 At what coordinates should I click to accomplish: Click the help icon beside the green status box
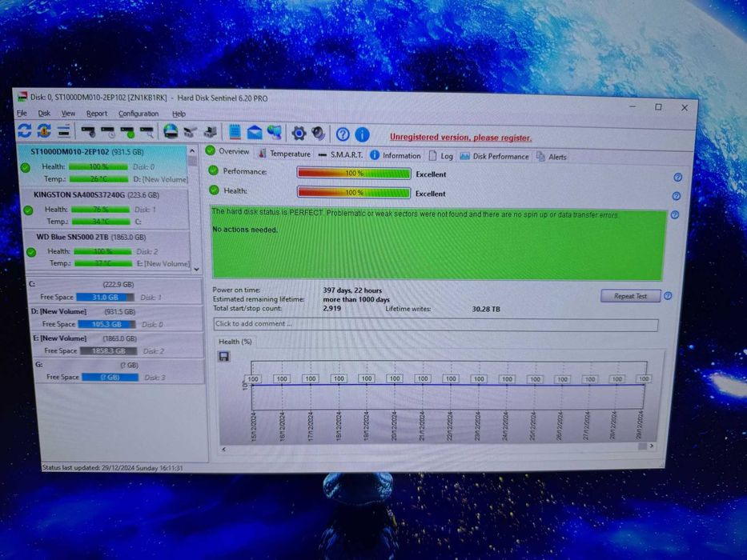click(x=675, y=214)
